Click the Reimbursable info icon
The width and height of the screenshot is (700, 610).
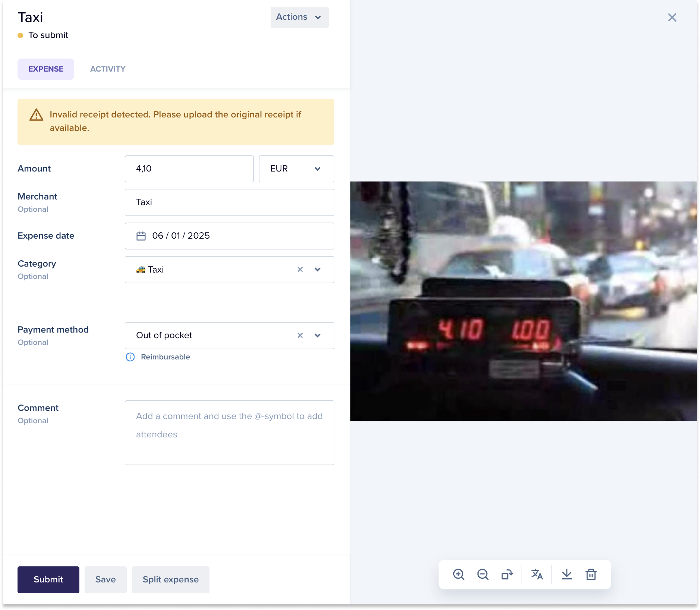point(130,357)
